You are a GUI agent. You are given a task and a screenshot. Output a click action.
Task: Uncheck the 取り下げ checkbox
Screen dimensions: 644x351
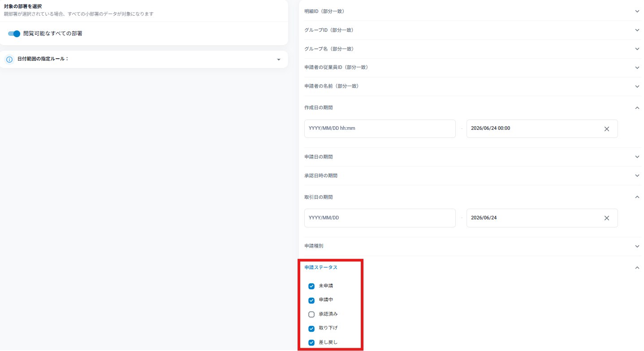coord(311,329)
